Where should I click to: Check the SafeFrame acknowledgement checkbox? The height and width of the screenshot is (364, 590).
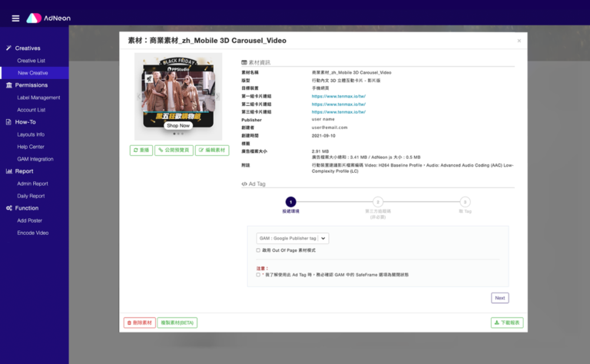pyautogui.click(x=258, y=274)
